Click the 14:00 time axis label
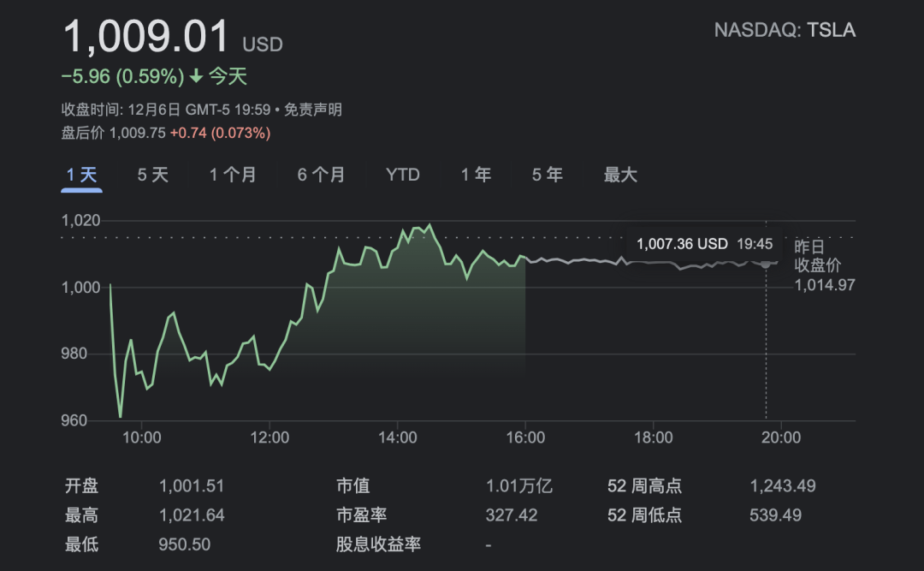The image size is (924, 571). [x=397, y=437]
